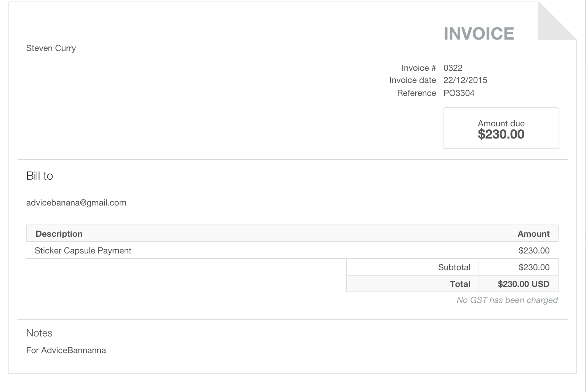586x392 pixels.
Task: Click the Amount column header
Action: [x=533, y=234]
